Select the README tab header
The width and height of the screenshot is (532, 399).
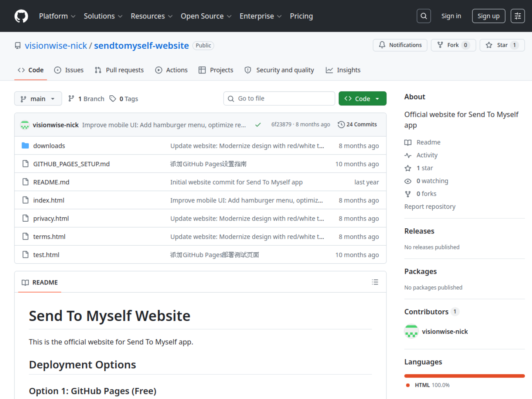(x=40, y=282)
